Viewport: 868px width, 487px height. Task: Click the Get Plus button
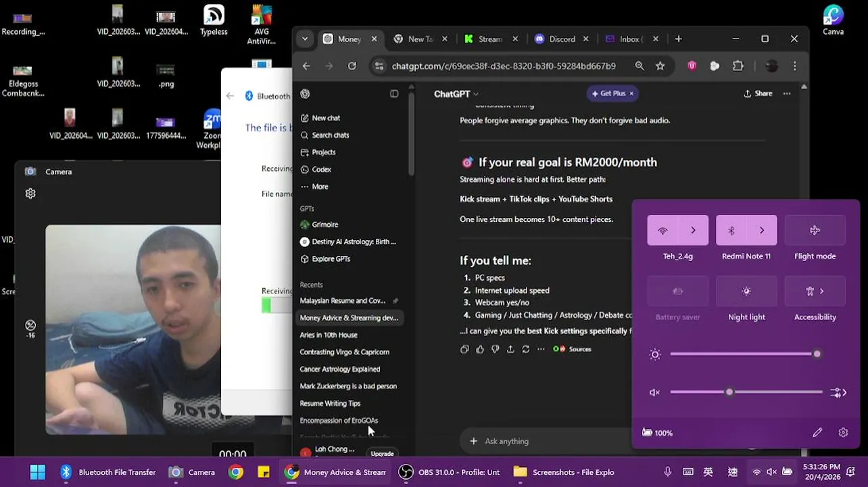tap(612, 93)
